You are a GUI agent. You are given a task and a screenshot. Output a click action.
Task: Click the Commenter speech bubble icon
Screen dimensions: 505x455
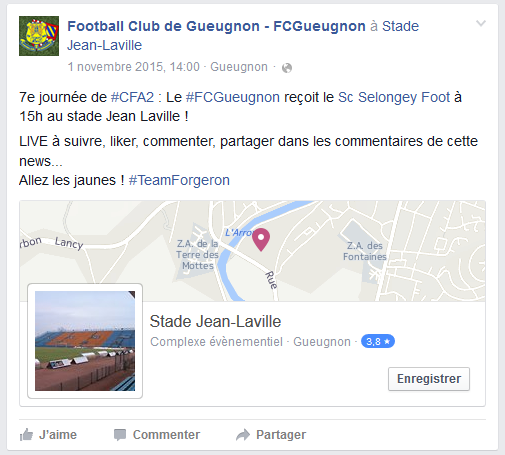[x=120, y=435]
